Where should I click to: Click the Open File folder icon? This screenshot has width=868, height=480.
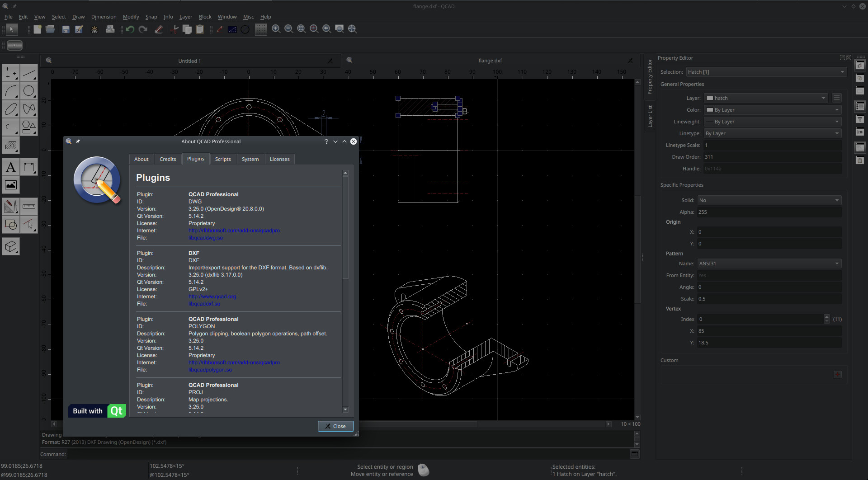click(x=50, y=29)
